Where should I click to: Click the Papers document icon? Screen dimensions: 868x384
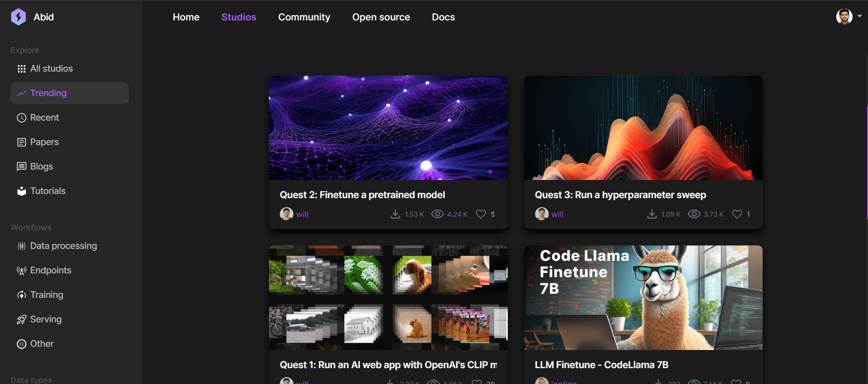pyautogui.click(x=21, y=142)
